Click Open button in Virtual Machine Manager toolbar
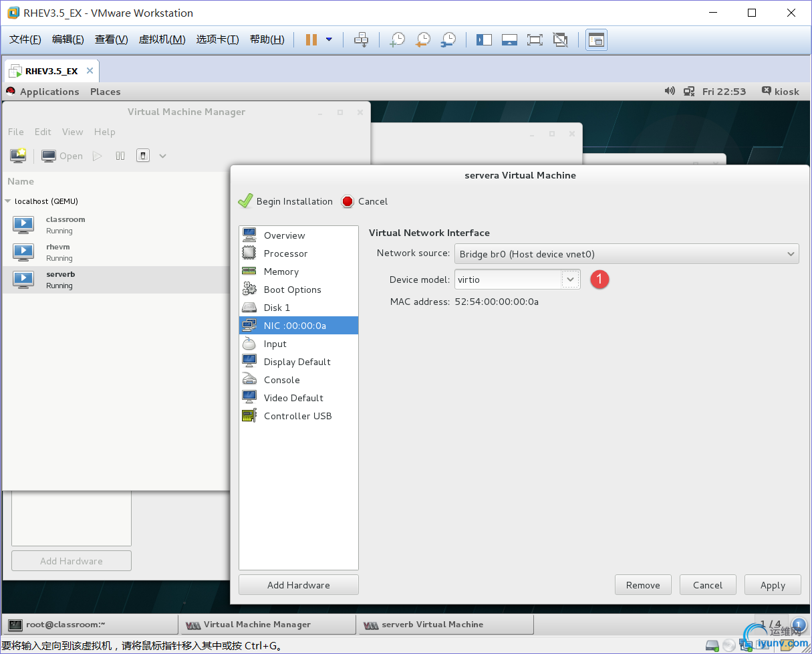The image size is (812, 654). pyautogui.click(x=62, y=156)
